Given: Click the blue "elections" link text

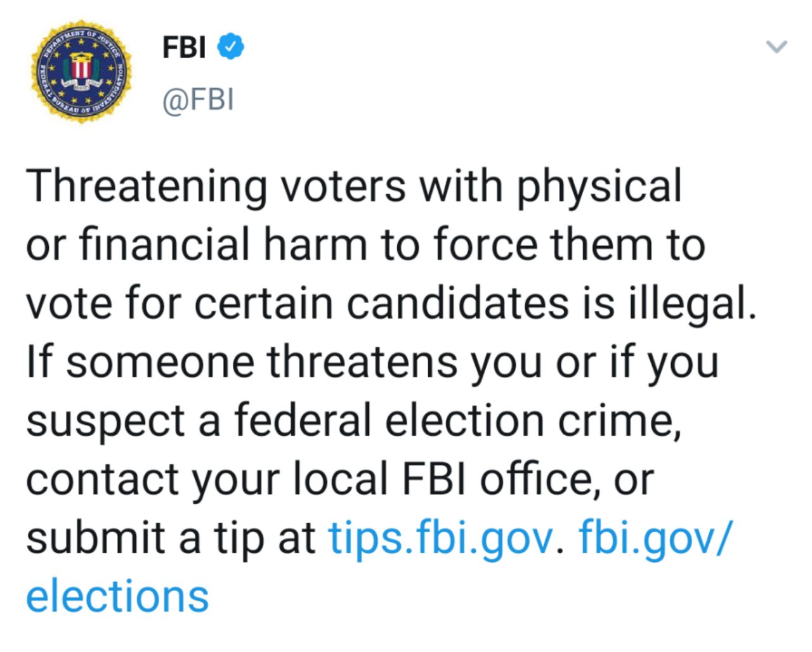Looking at the screenshot, I should coord(117,596).
